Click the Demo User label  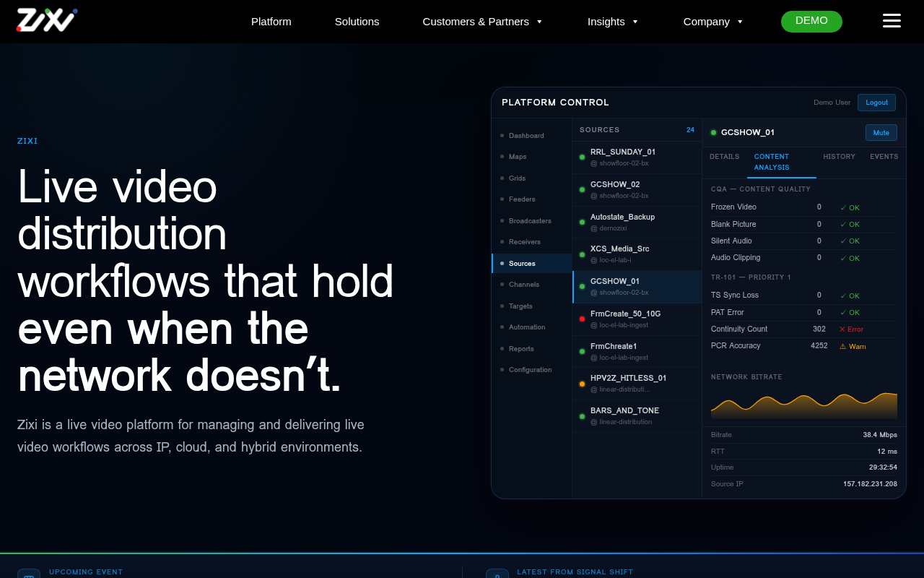point(832,103)
